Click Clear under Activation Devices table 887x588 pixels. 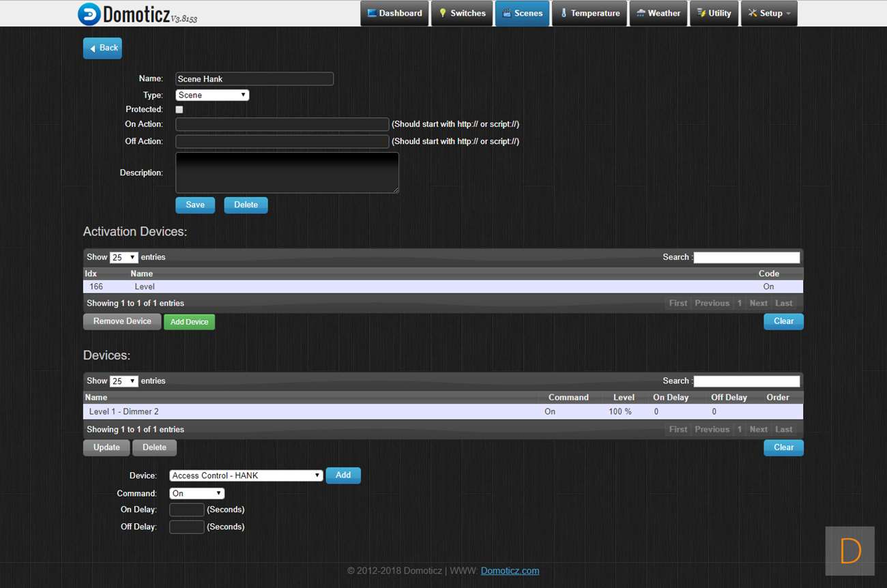(783, 321)
